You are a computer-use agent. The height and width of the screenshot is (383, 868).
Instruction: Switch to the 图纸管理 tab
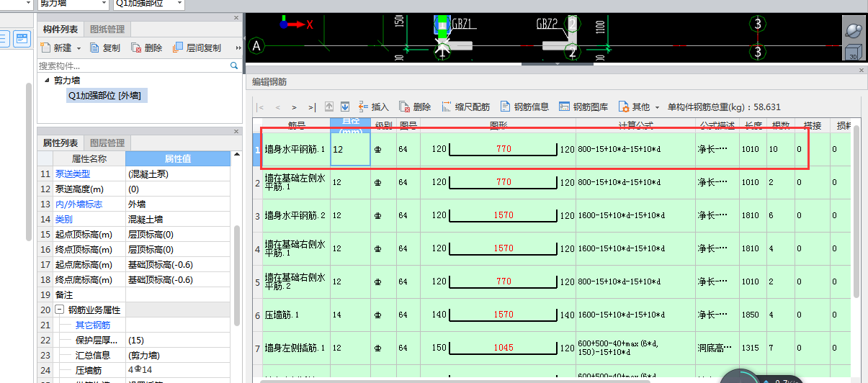coord(107,30)
